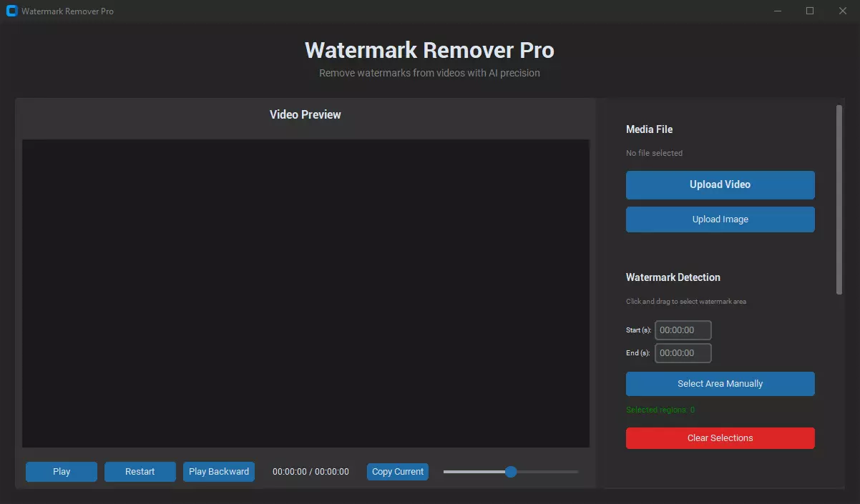
Task: Click the Upload Video button
Action: coord(720,184)
